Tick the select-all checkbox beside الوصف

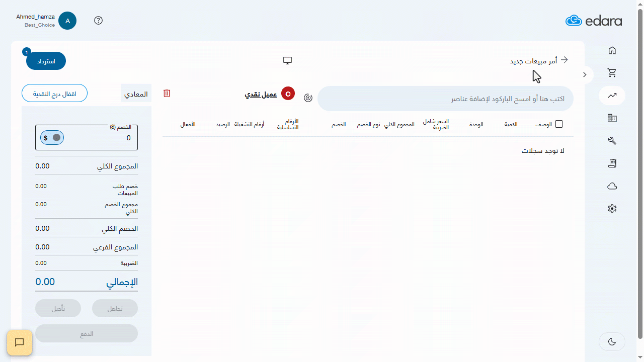559,124
